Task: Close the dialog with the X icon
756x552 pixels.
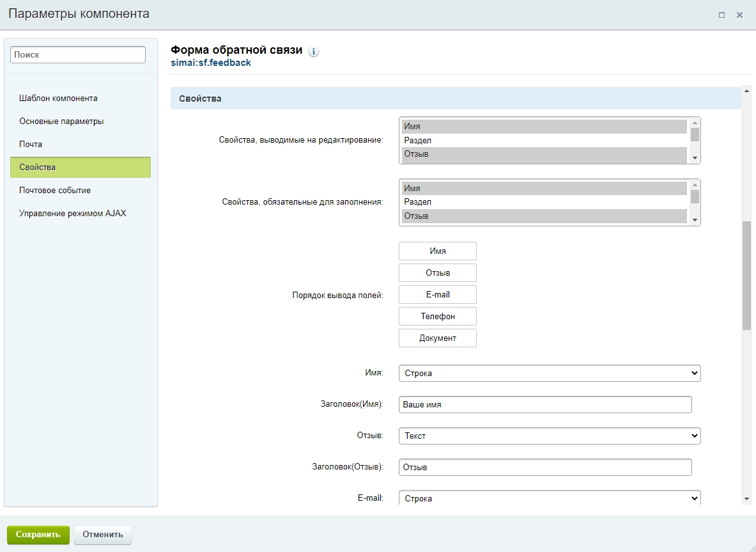Action: [739, 15]
